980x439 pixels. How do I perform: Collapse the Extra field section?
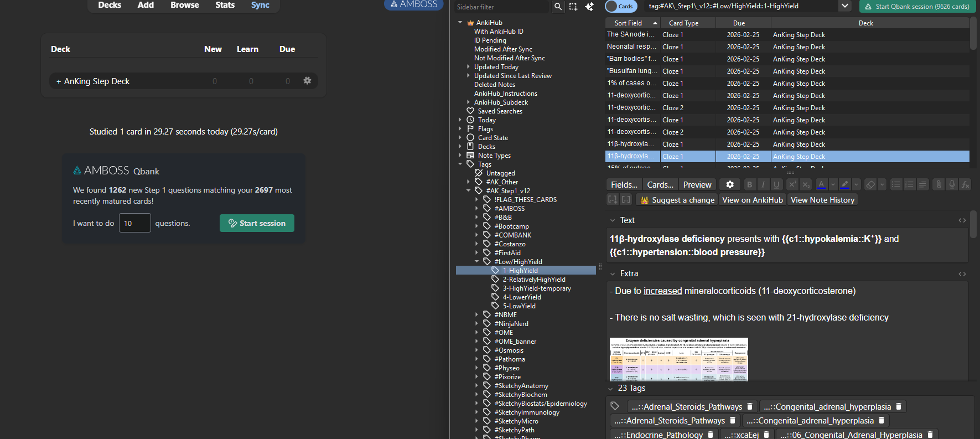pyautogui.click(x=613, y=273)
